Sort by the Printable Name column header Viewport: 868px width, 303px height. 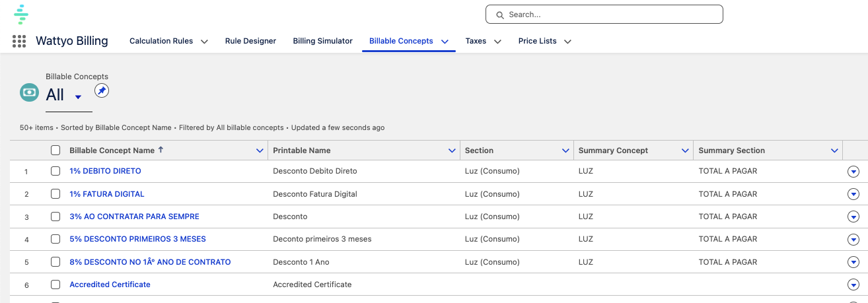click(x=302, y=151)
